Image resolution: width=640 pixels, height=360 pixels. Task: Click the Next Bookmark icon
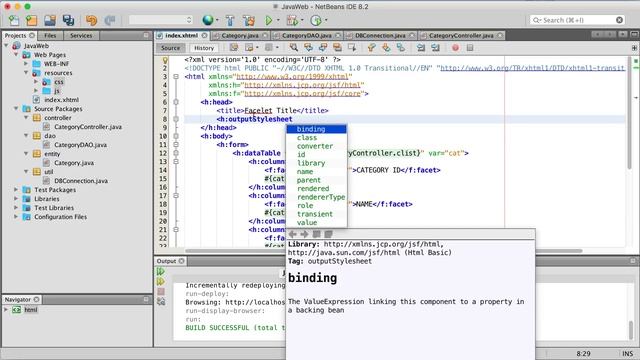[386, 48]
